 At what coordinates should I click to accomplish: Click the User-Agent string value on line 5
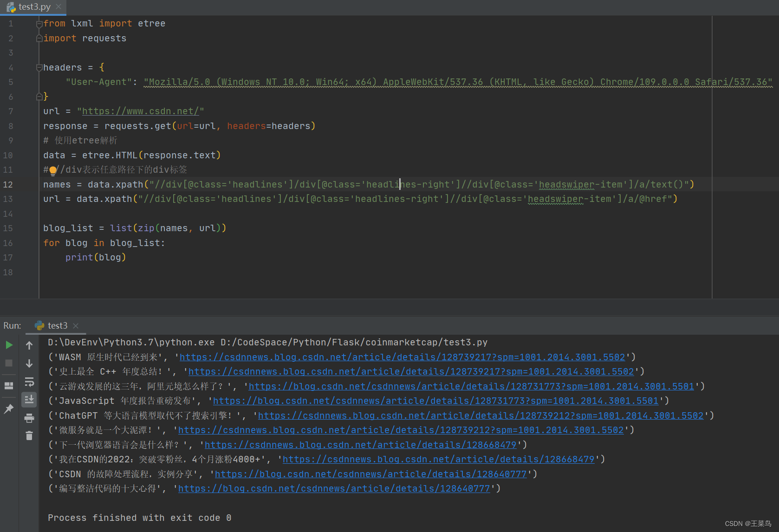pyautogui.click(x=458, y=82)
